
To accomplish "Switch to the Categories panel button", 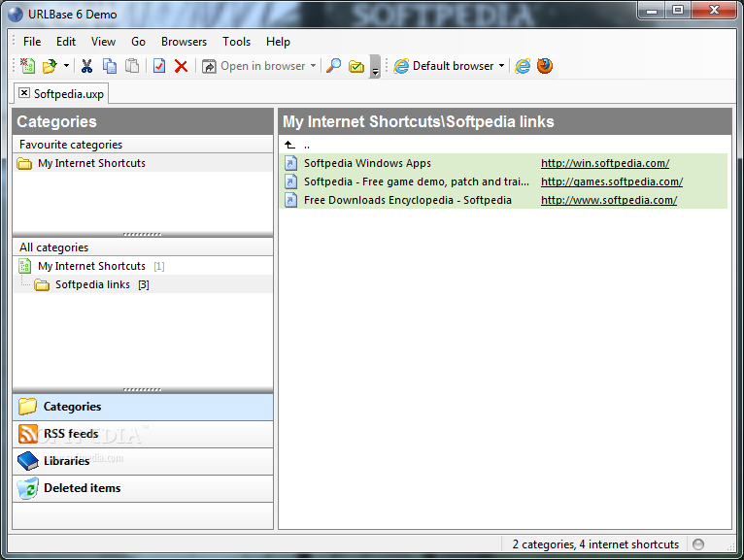I will [x=143, y=407].
